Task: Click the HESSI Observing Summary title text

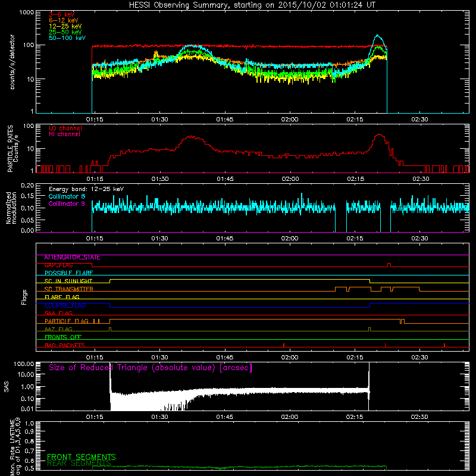Action: click(x=252, y=5)
